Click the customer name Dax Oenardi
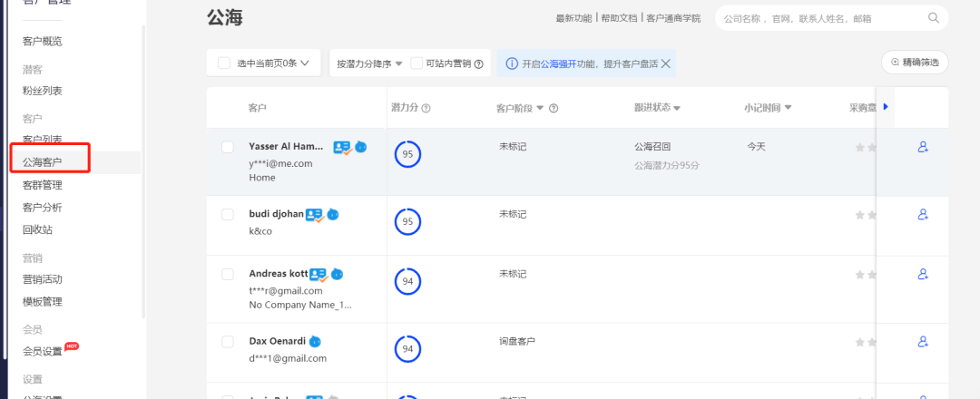This screenshot has height=399, width=980. (277, 342)
